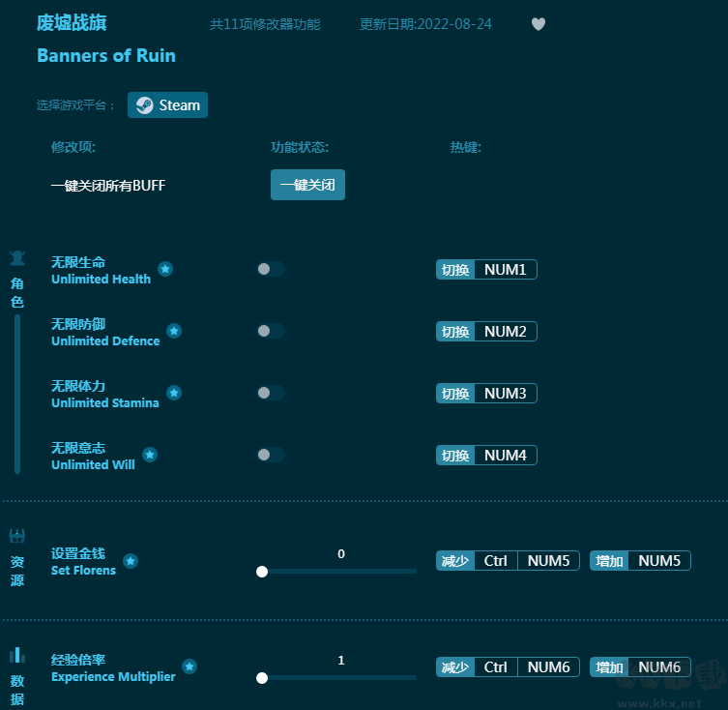Click star icon beside Unlimited Defence
728x710 pixels.
(x=174, y=331)
